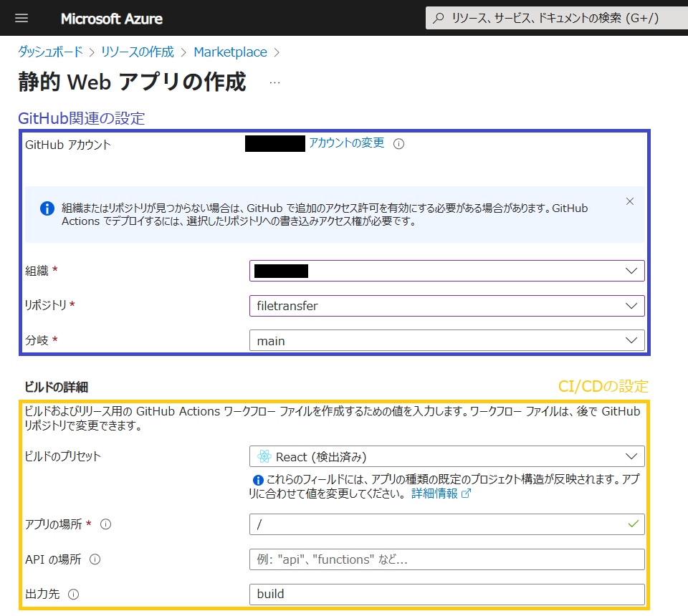The width and height of the screenshot is (688, 616).
Task: Click the info icon beside 出力先
Action: [x=73, y=594]
